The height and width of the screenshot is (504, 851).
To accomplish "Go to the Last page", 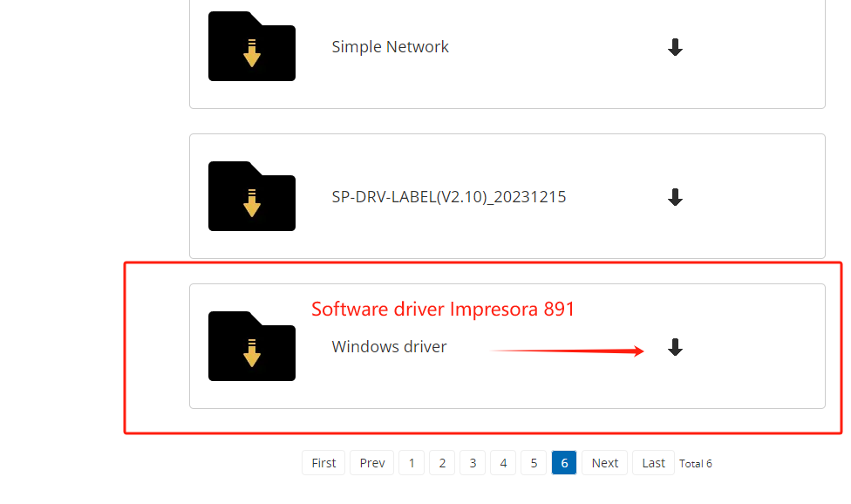I will pos(653,463).
